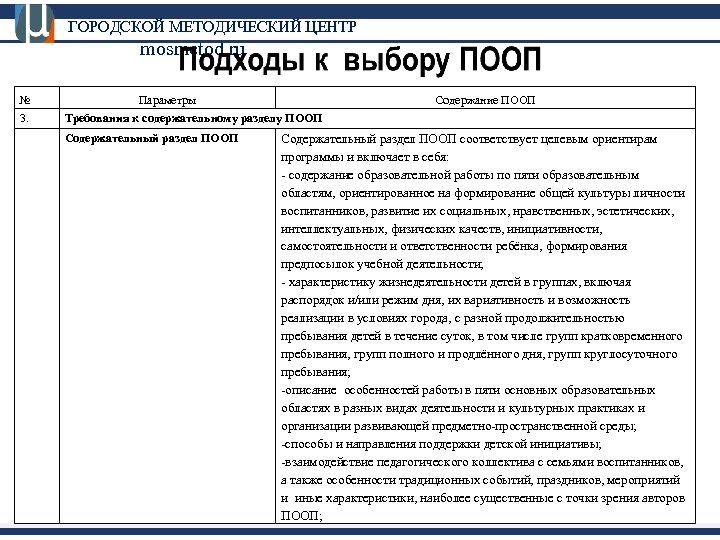Click the 'Параметры' column header

[x=167, y=100]
